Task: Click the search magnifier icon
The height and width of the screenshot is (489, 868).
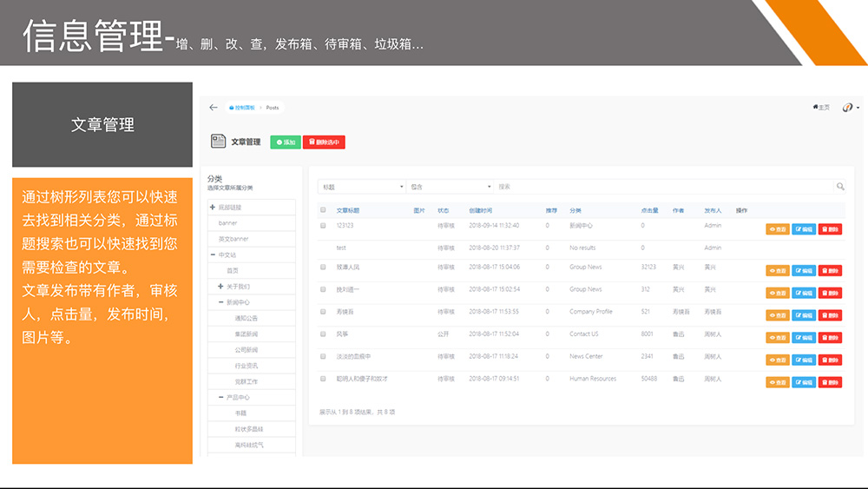Action: click(x=840, y=187)
